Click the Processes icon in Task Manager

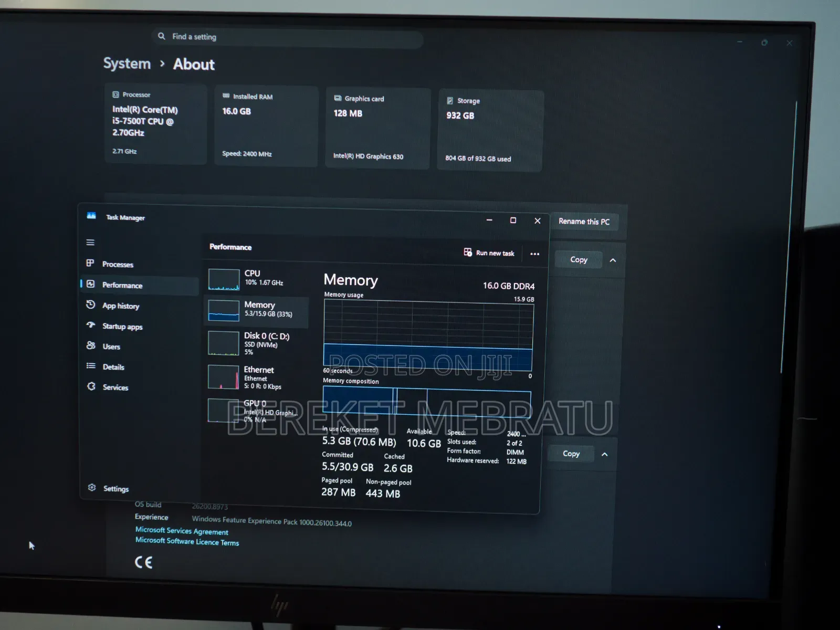pos(90,263)
